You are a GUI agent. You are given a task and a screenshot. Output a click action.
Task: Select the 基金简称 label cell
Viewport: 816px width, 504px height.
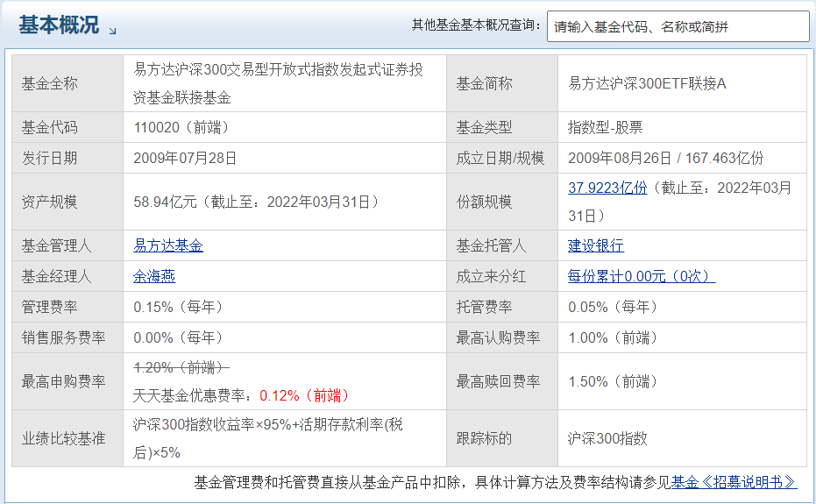[502, 83]
